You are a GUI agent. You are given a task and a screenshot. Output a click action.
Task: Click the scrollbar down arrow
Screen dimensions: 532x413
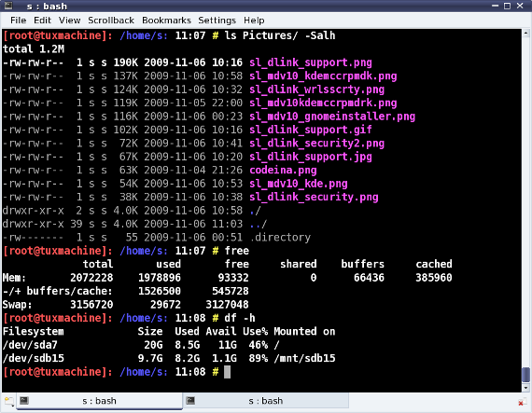click(525, 388)
